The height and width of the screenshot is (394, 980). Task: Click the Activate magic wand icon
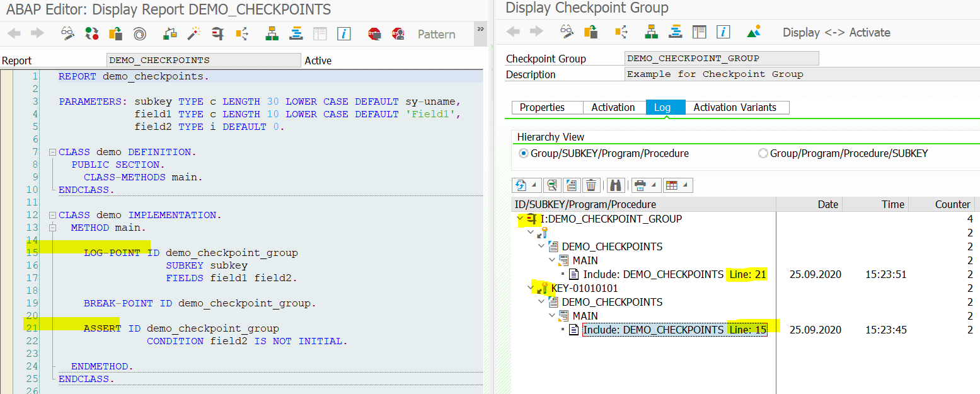[x=193, y=33]
